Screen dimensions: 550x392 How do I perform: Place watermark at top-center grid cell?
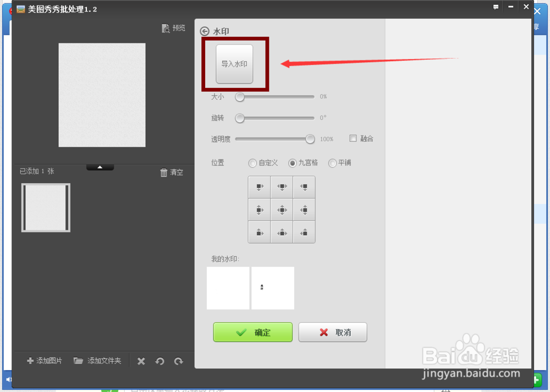coord(282,187)
